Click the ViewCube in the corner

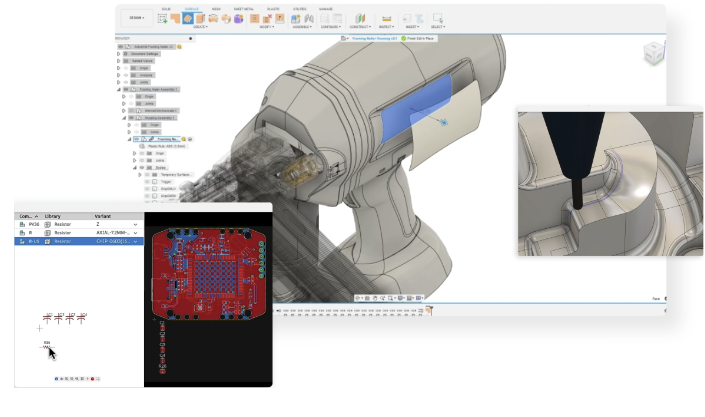[x=652, y=53]
